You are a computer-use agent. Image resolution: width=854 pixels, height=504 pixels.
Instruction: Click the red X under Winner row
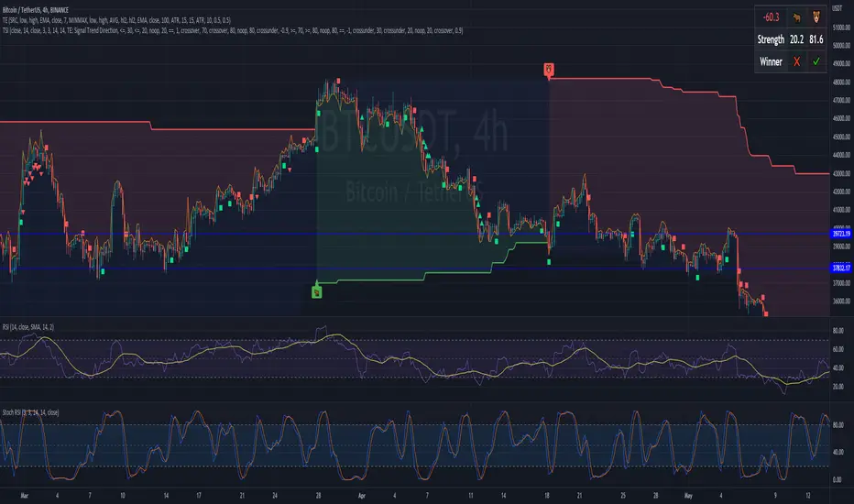point(797,61)
